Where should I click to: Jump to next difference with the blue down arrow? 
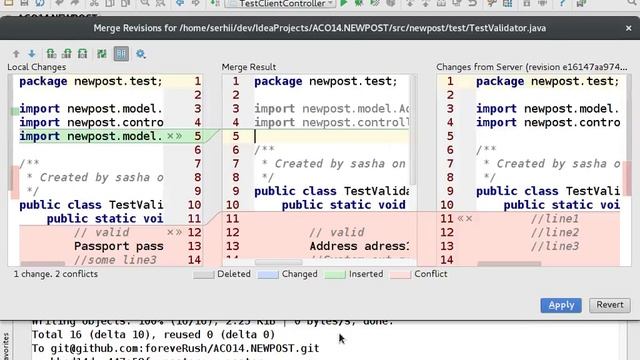point(32,53)
